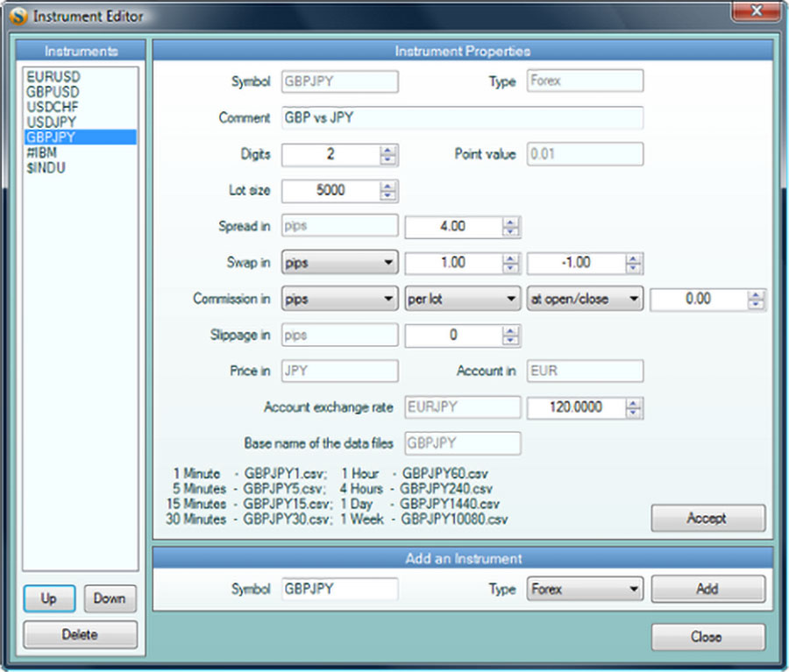789x672 pixels.
Task: Click the GBPJPY10080.csv file name text
Action: [454, 519]
